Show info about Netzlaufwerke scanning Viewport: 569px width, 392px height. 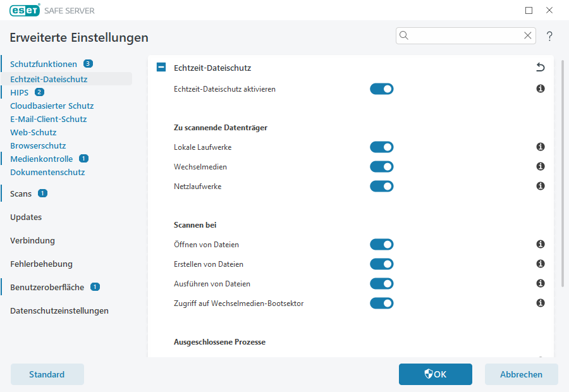tap(540, 186)
